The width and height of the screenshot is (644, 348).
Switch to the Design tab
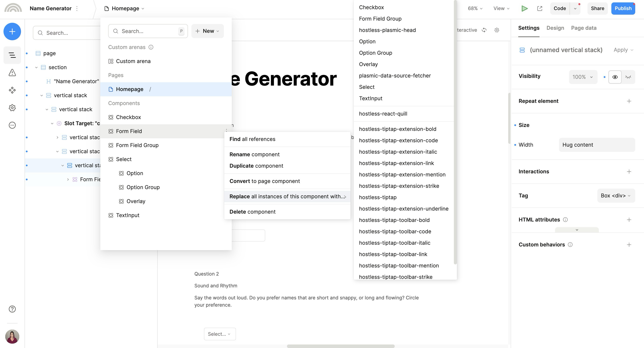555,28
